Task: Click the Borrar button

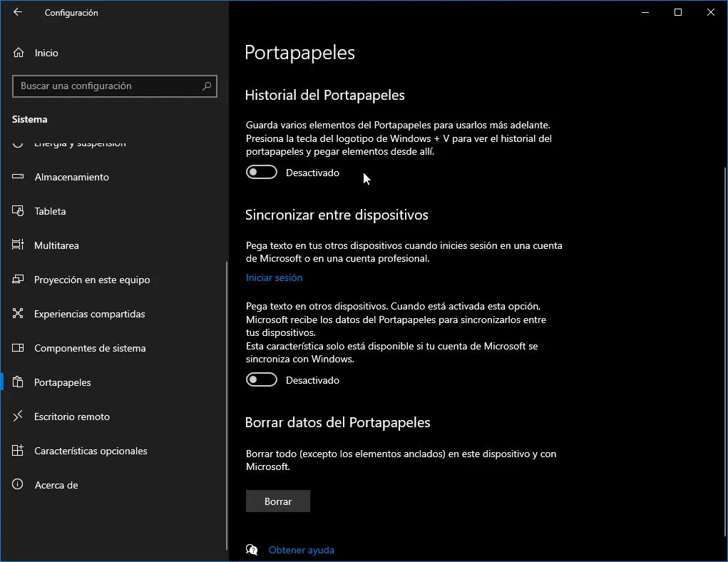Action: click(277, 501)
